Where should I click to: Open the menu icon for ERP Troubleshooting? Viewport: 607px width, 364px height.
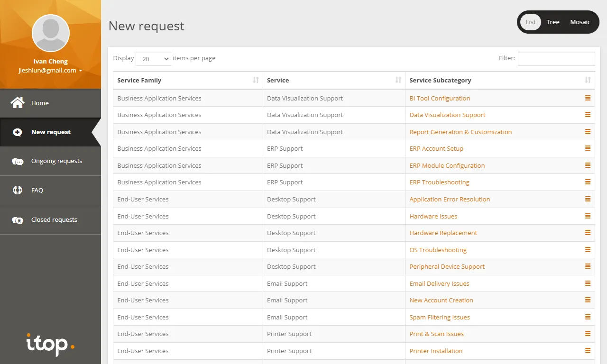(588, 182)
